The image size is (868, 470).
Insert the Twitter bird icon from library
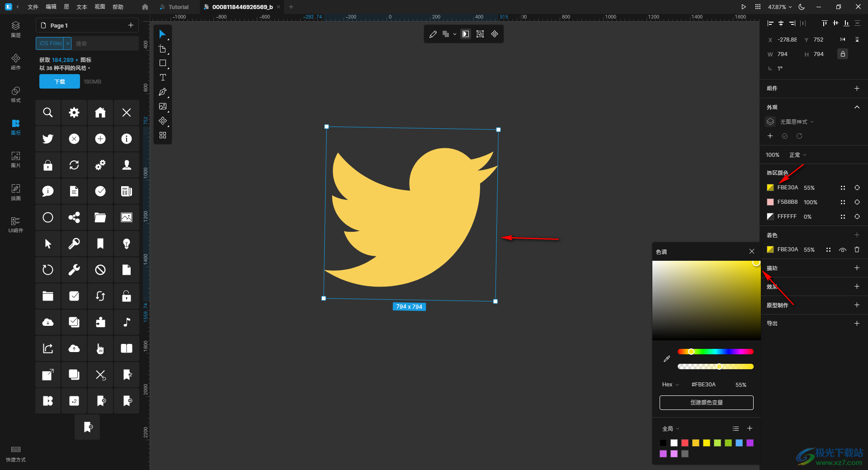48,139
